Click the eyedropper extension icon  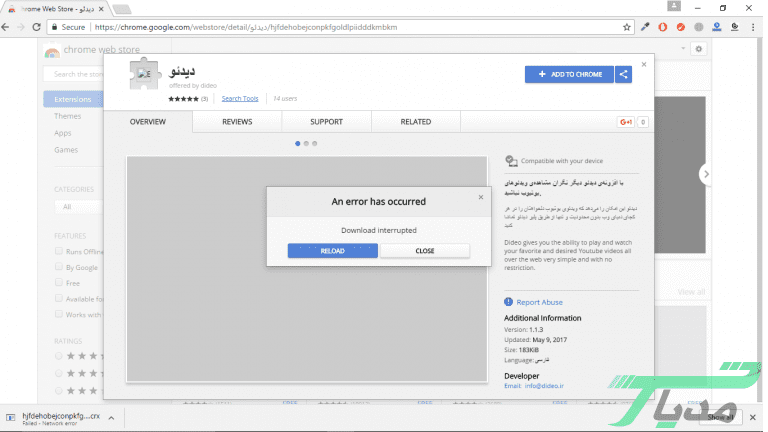pos(645,27)
